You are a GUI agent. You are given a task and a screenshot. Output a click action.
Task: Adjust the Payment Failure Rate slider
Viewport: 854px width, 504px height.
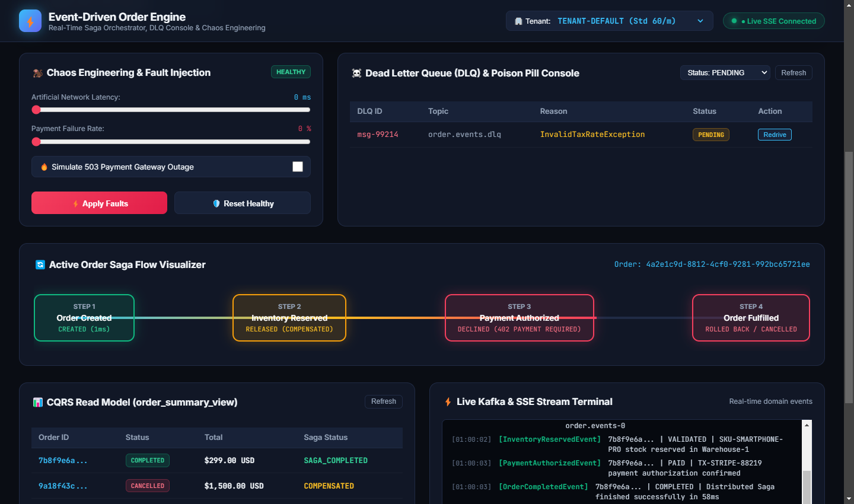coord(171,142)
